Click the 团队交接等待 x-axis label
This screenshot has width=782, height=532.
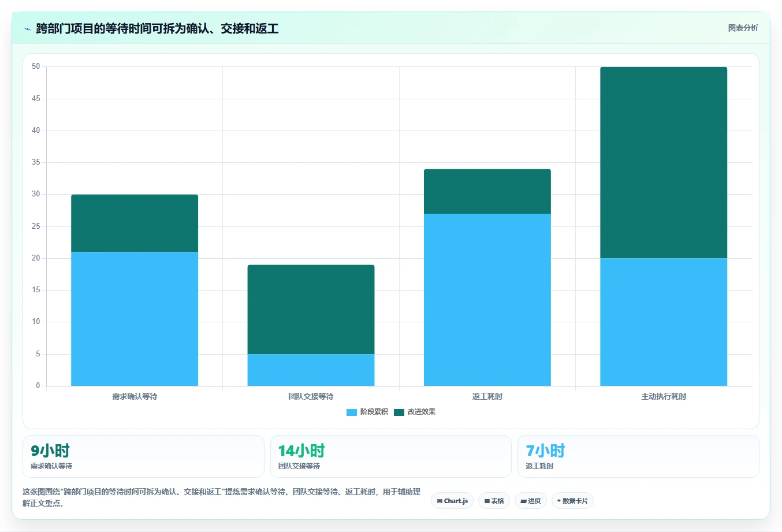[311, 396]
